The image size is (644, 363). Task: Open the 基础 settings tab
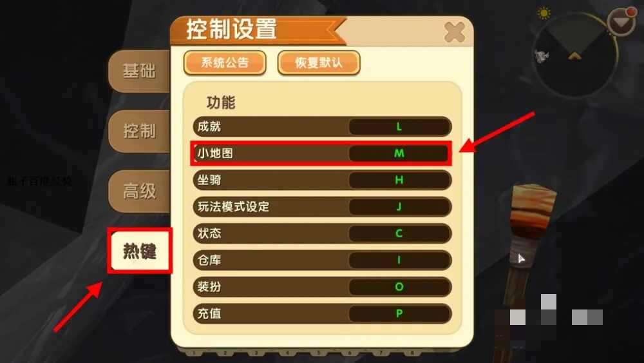pos(139,71)
